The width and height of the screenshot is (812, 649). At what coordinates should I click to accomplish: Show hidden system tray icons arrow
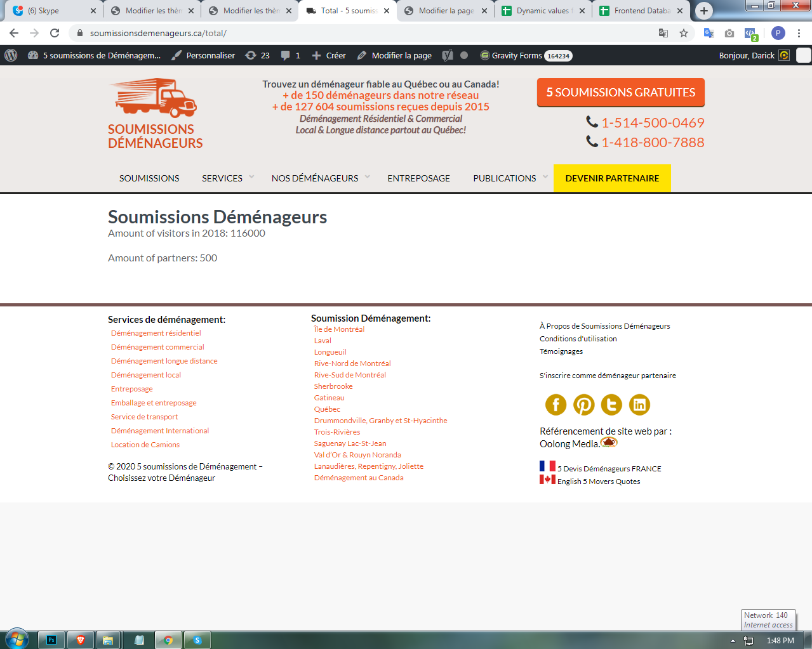(x=733, y=641)
